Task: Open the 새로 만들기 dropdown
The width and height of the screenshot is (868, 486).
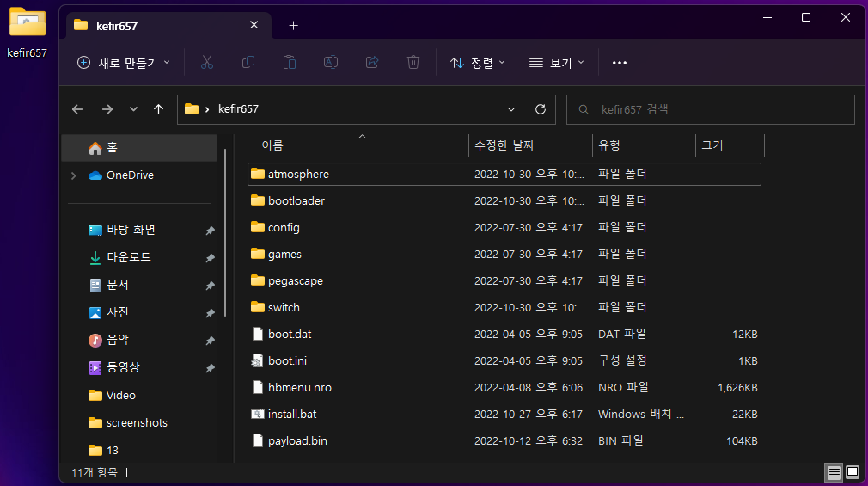Action: click(x=123, y=63)
